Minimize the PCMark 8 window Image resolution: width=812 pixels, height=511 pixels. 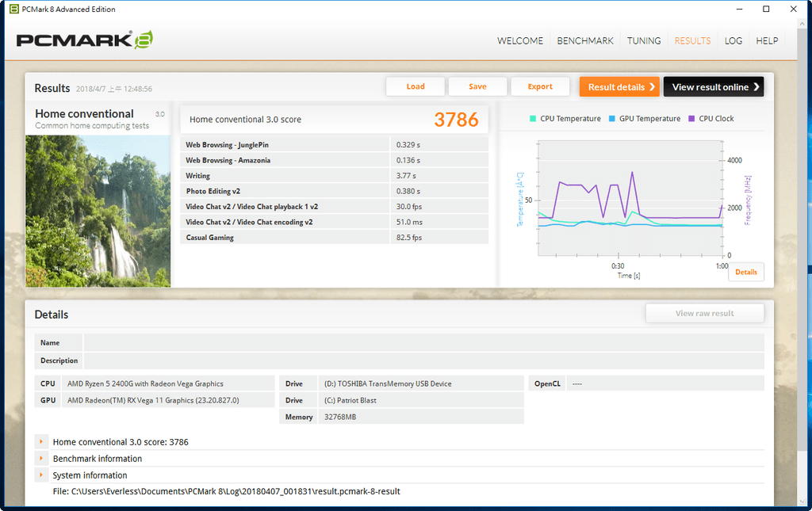(740, 9)
